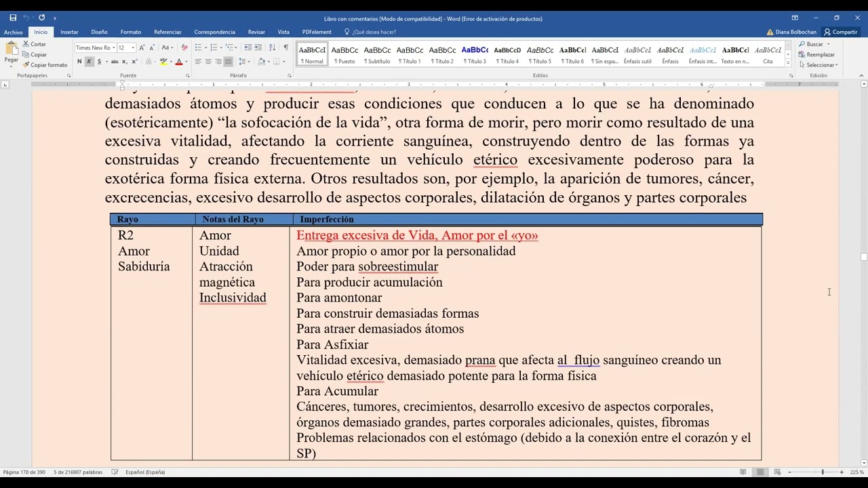This screenshot has width=868, height=488.
Task: Switch to the Correspondencia tab
Action: click(x=214, y=32)
